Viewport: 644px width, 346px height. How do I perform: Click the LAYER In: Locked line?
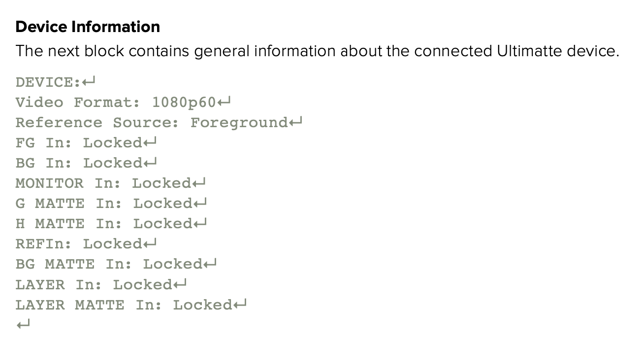coord(94,285)
